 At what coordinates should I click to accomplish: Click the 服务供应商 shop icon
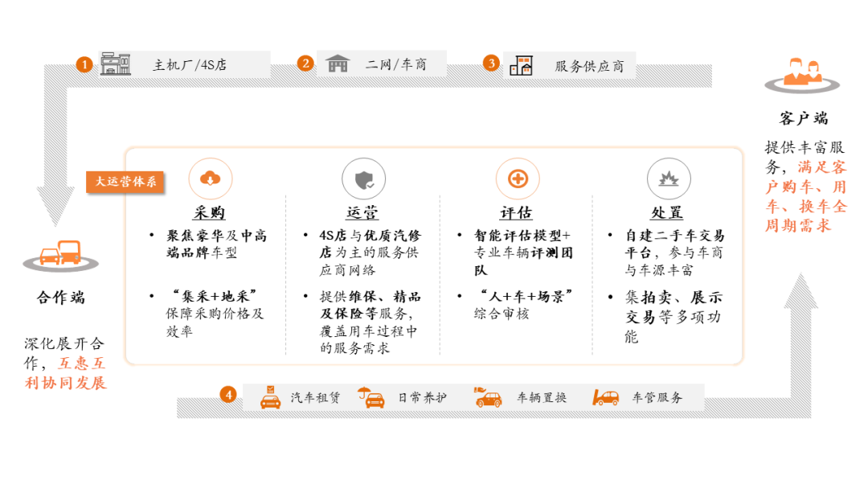click(521, 65)
